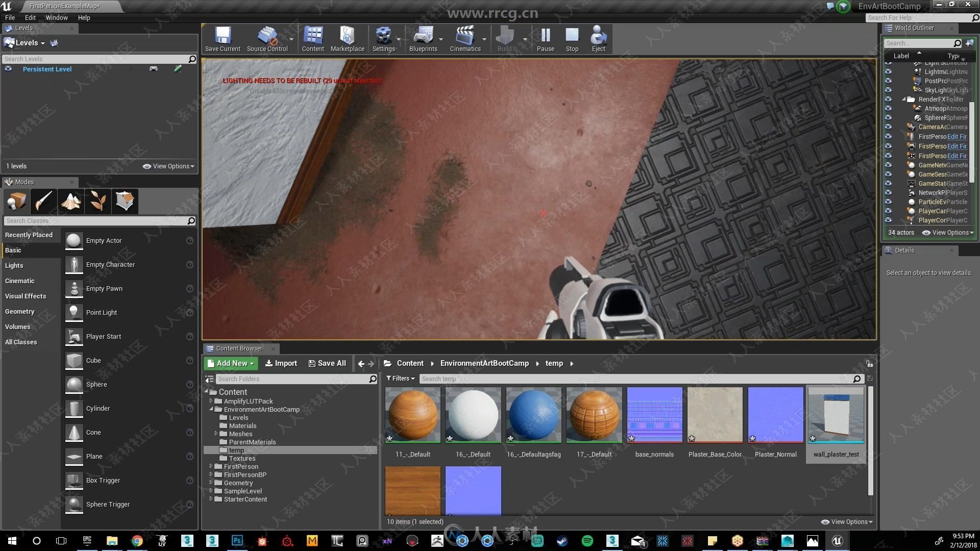The height and width of the screenshot is (551, 980).
Task: Toggle visibility of PlayerCameraManager row
Action: [888, 211]
